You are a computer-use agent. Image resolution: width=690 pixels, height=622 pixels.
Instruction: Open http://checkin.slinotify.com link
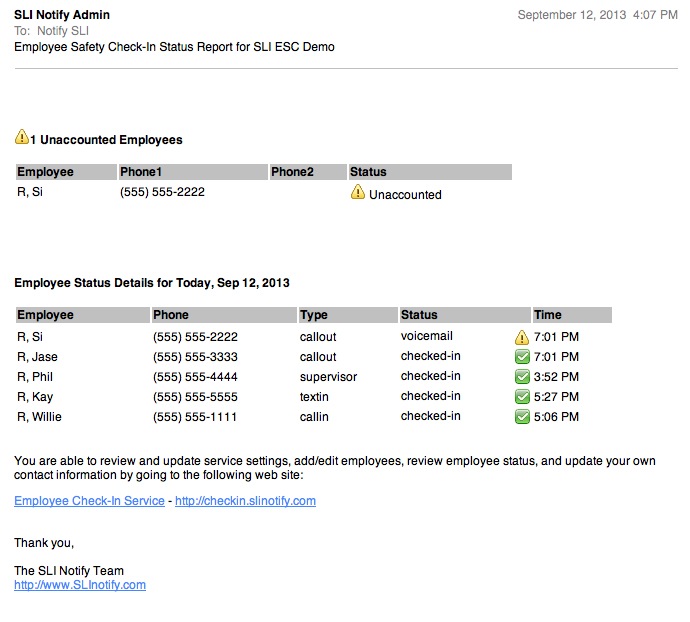point(246,501)
